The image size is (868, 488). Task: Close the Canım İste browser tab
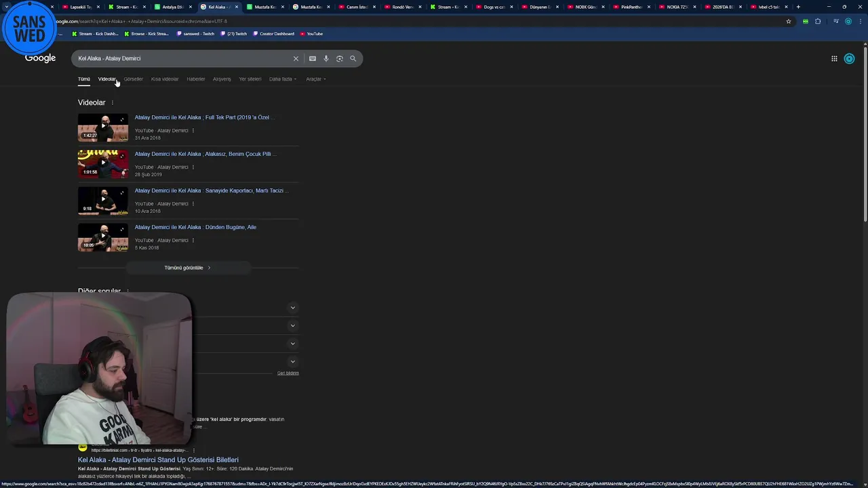375,7
